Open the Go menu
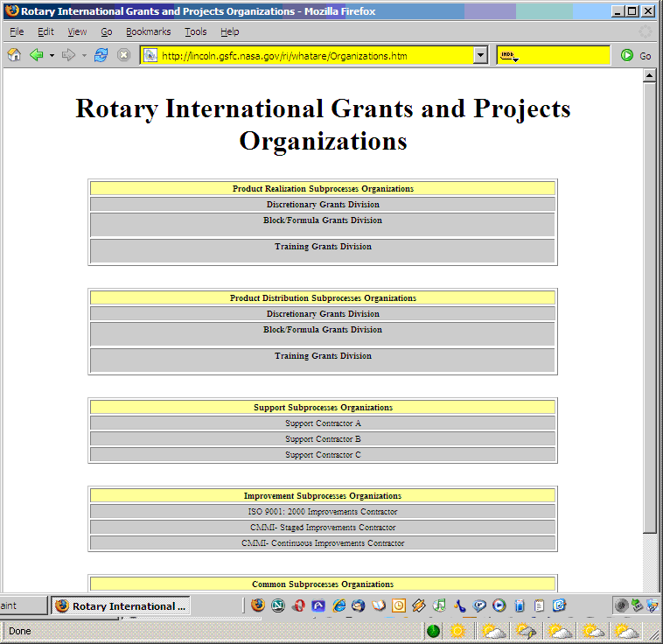 point(107,31)
